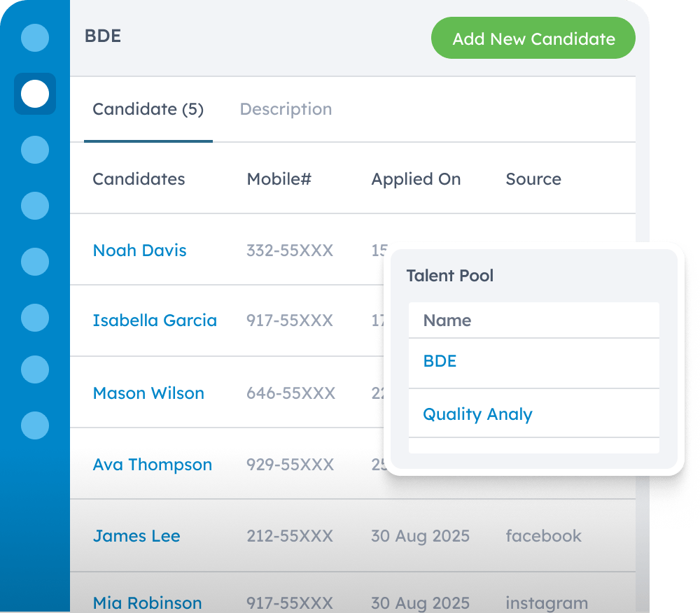Select the sidebar icon directly below the active one
Image resolution: width=700 pixels, height=613 pixels.
tap(35, 150)
